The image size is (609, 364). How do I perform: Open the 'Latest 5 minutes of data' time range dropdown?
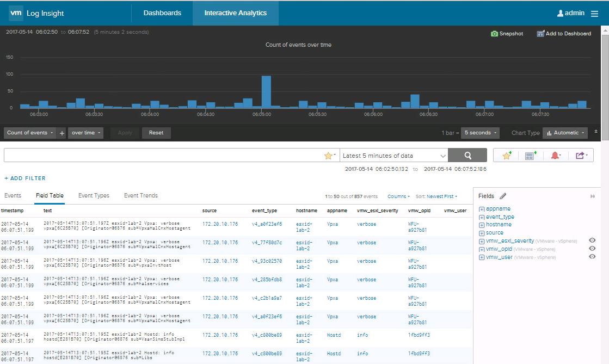394,156
